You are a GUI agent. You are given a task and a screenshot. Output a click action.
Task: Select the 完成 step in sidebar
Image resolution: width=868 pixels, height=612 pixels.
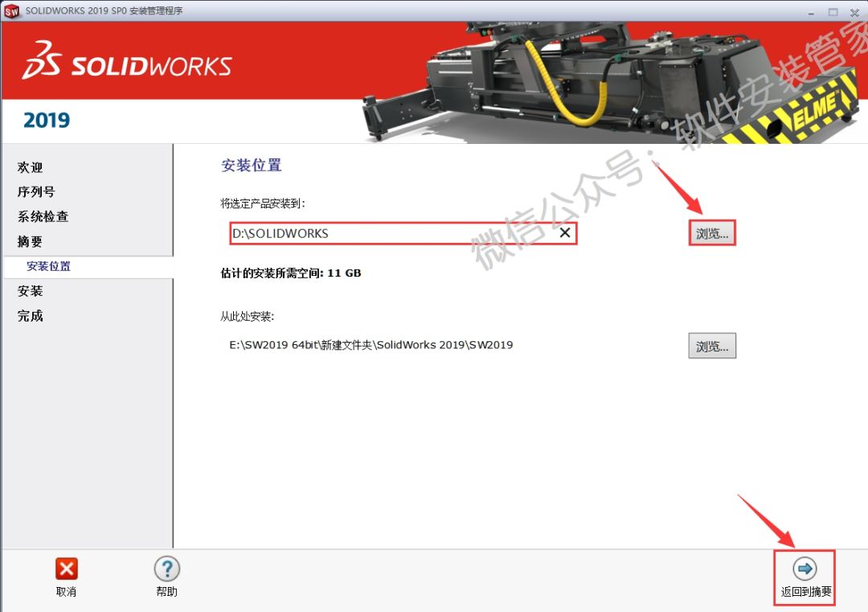31,316
